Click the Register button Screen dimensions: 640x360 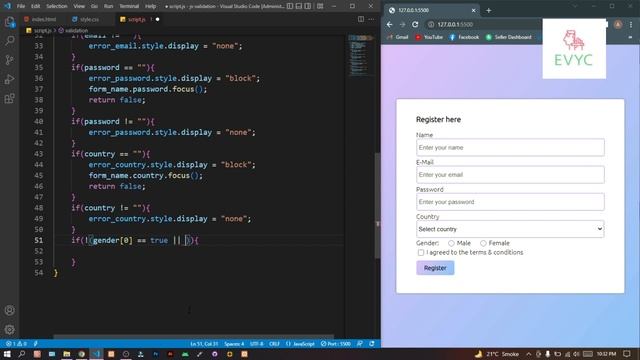(x=435, y=268)
